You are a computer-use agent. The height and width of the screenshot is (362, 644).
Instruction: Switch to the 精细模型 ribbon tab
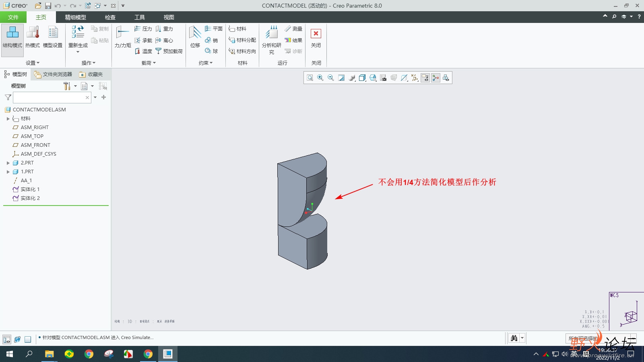76,17
